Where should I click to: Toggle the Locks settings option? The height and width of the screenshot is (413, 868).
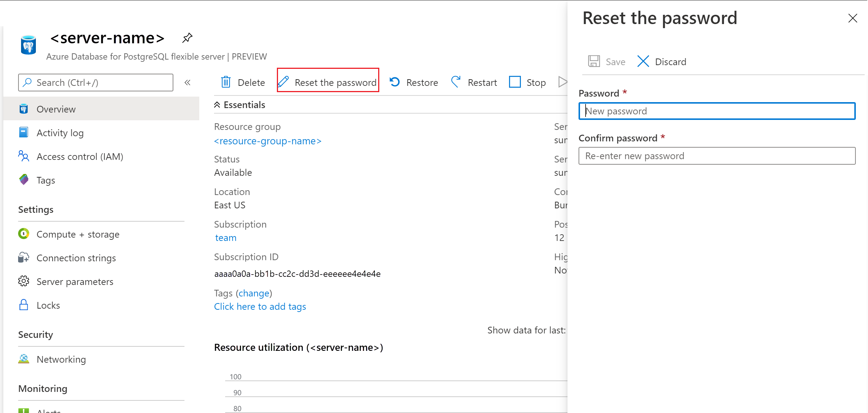click(48, 305)
